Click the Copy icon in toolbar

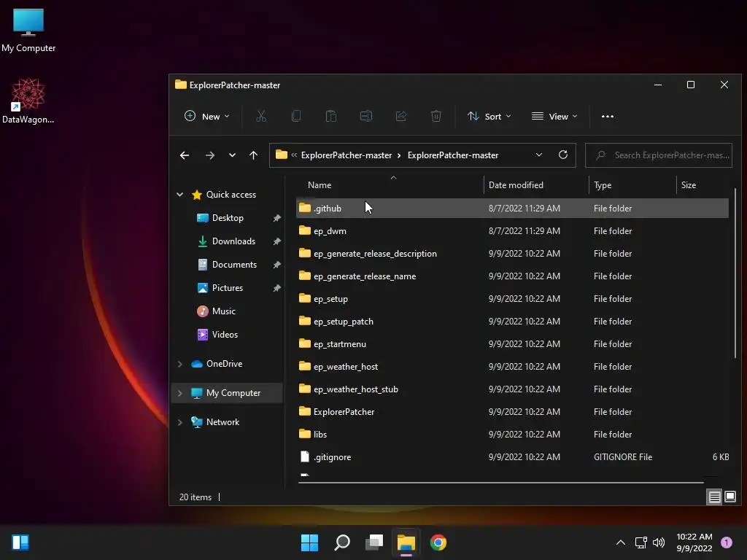tap(296, 116)
